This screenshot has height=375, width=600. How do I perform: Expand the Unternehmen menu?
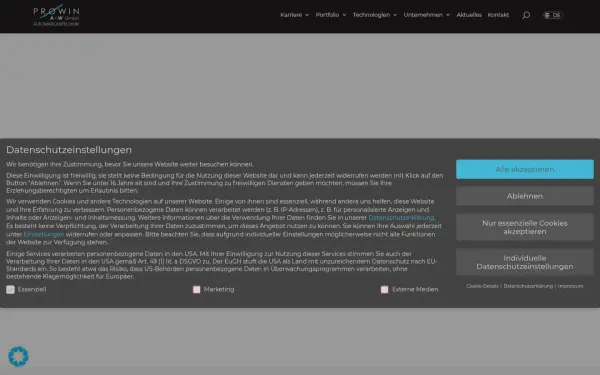coord(426,15)
